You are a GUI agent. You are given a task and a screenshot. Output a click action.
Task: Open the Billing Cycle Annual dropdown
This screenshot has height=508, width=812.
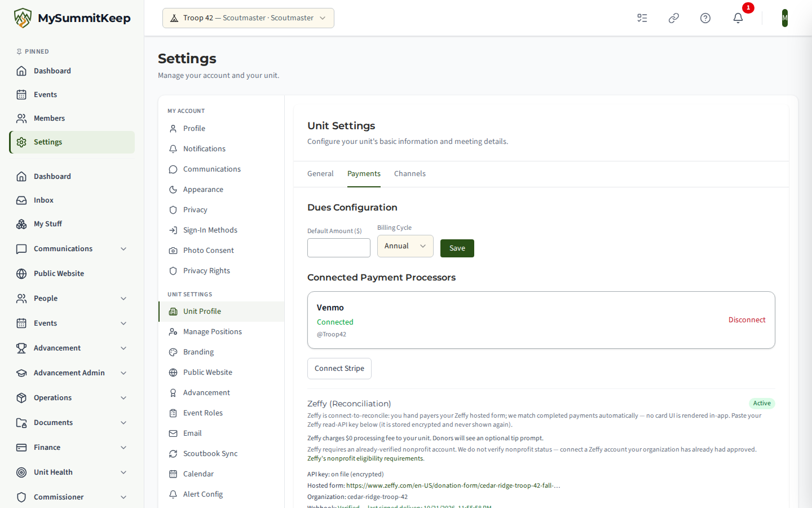[405, 246]
